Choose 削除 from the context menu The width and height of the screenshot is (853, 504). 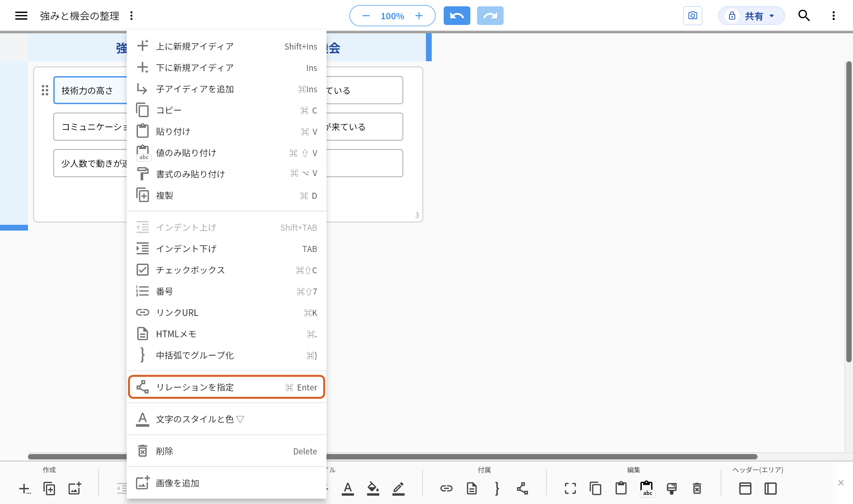coord(226,451)
